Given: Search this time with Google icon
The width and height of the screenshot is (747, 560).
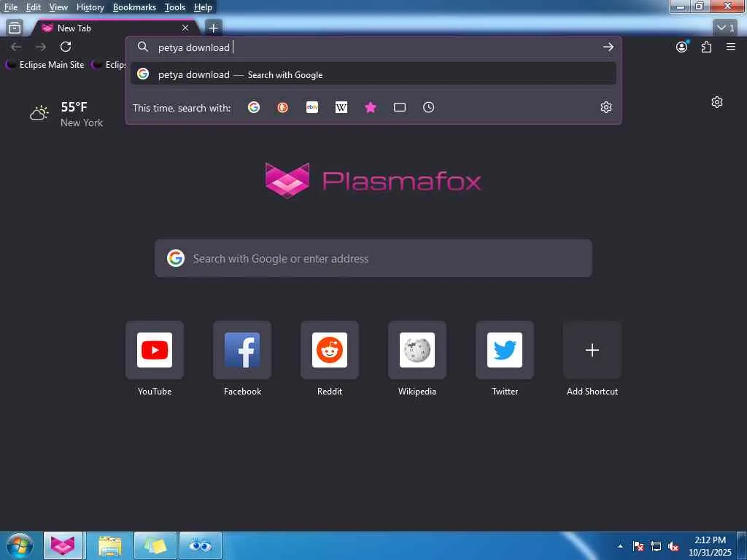Looking at the screenshot, I should (x=253, y=108).
